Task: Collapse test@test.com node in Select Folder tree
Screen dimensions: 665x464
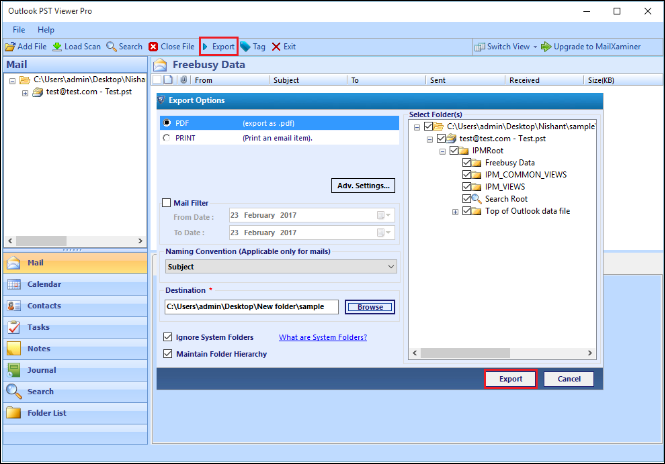Action: tap(430, 139)
